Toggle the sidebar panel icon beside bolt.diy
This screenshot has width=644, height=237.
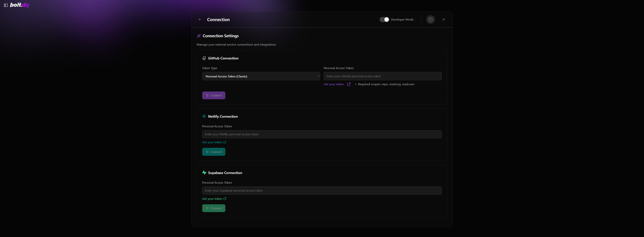point(6,5)
